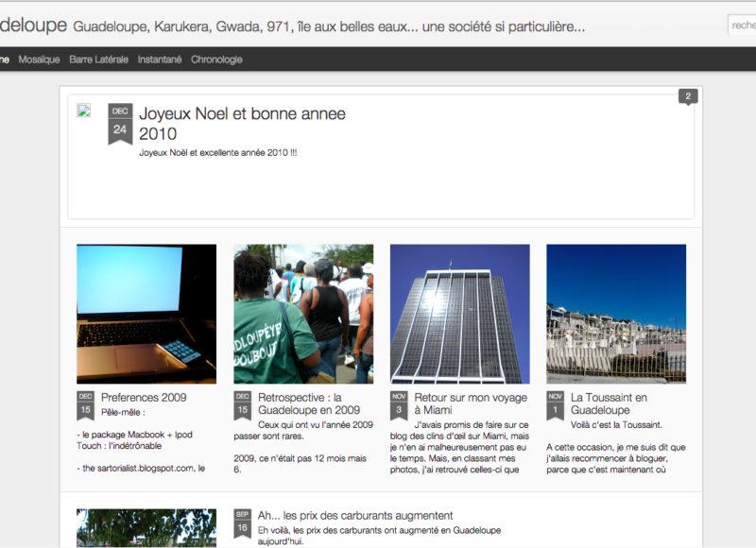Click the SEP 16 date badge

tap(242, 522)
